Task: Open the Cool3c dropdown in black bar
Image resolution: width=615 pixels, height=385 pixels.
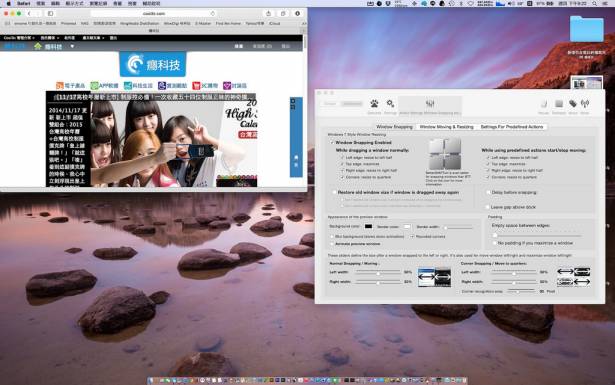Action: (19, 38)
